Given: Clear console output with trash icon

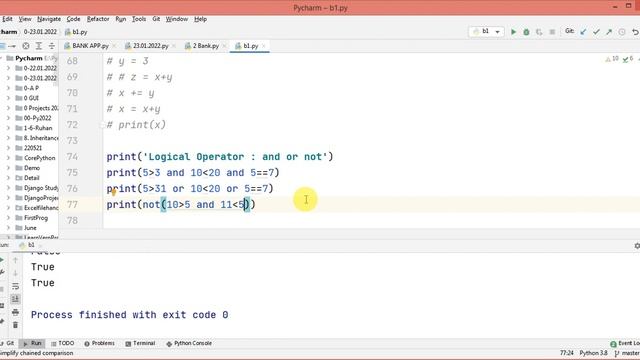Looking at the screenshot, I should [16, 325].
